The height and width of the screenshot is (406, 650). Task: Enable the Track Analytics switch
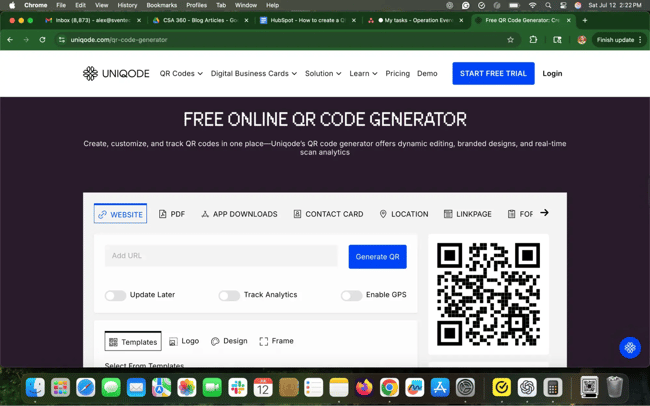tap(229, 295)
